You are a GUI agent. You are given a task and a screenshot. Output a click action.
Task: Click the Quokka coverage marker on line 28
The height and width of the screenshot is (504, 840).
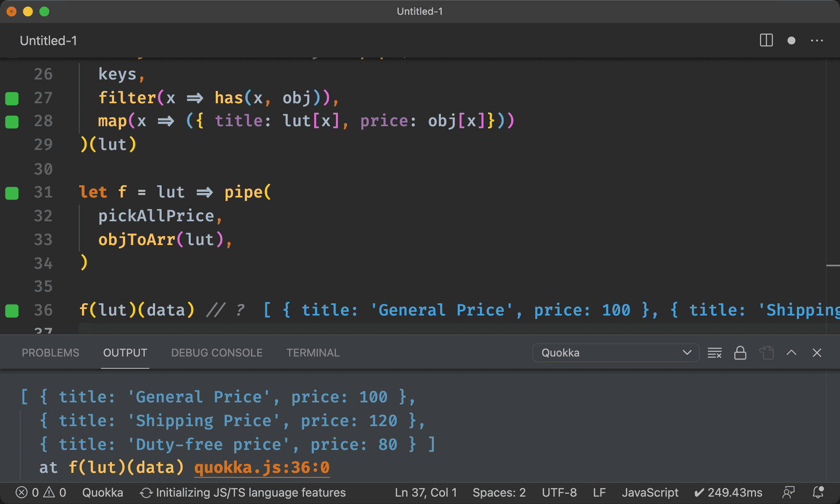click(12, 122)
